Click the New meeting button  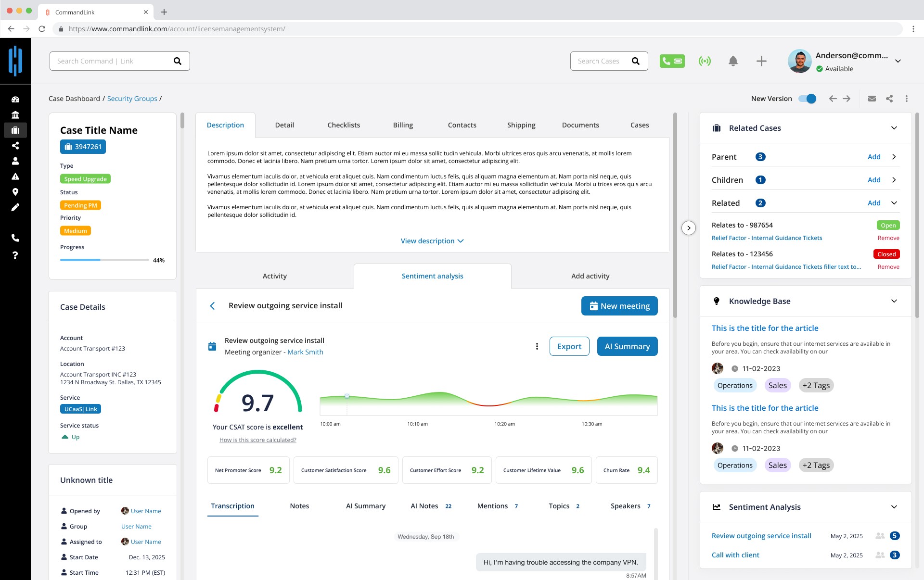(x=619, y=306)
